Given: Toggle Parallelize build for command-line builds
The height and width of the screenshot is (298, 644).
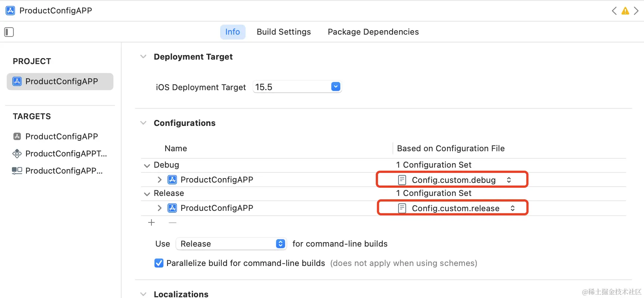Looking at the screenshot, I should point(159,263).
